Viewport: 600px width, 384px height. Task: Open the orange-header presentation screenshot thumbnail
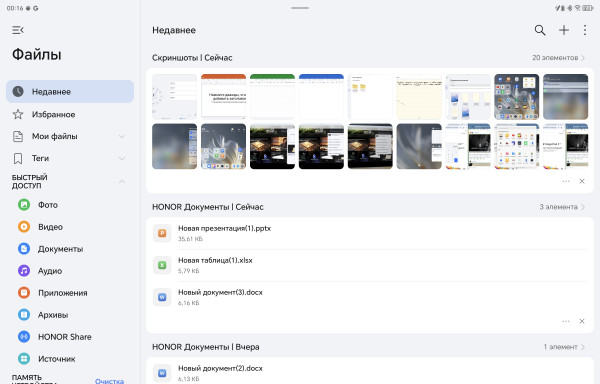coord(223,97)
